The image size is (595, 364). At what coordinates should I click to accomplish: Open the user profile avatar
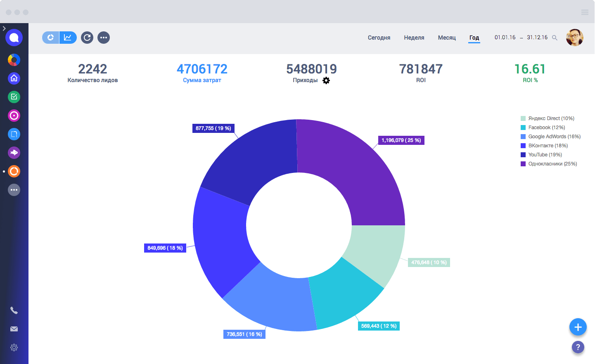click(574, 38)
